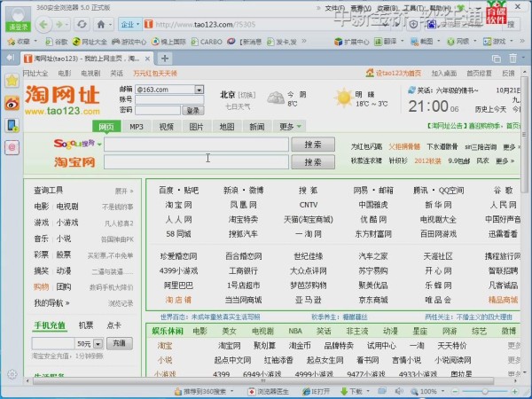This screenshot has width=532, height=399.
Task: Focus the 淘宝网 search input field
Action: [x=196, y=162]
